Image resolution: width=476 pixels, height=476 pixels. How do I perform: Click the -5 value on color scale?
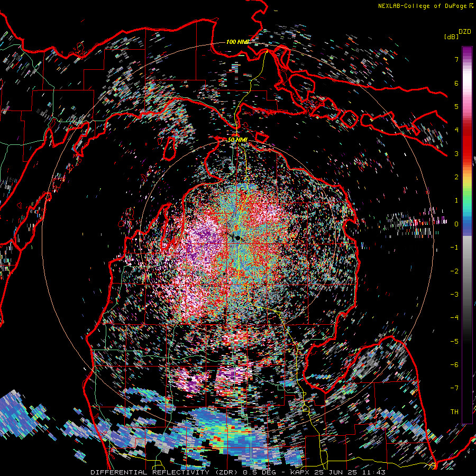point(454,341)
